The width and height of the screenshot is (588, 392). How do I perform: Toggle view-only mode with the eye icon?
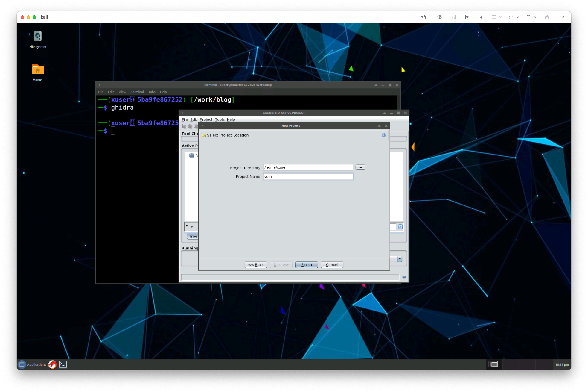440,17
